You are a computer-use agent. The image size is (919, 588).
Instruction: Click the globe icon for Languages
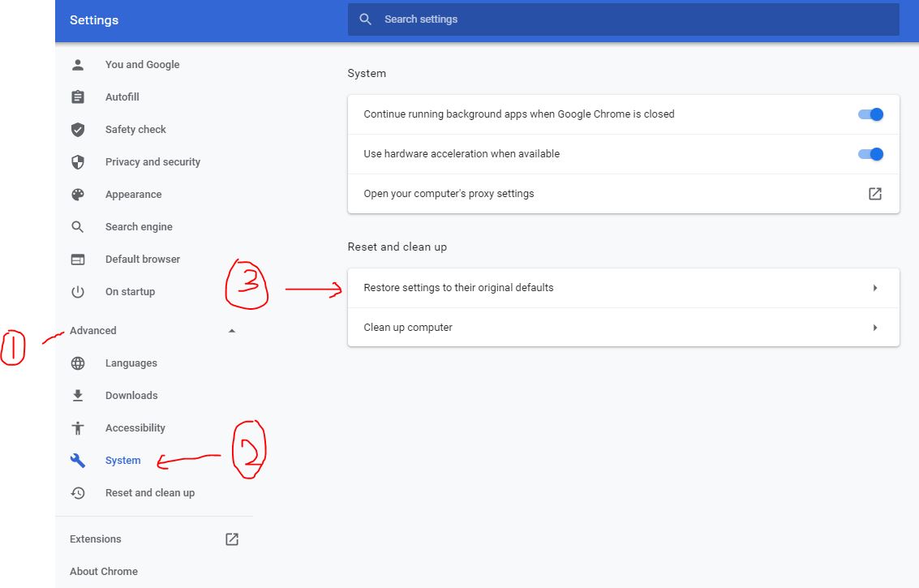click(x=77, y=363)
